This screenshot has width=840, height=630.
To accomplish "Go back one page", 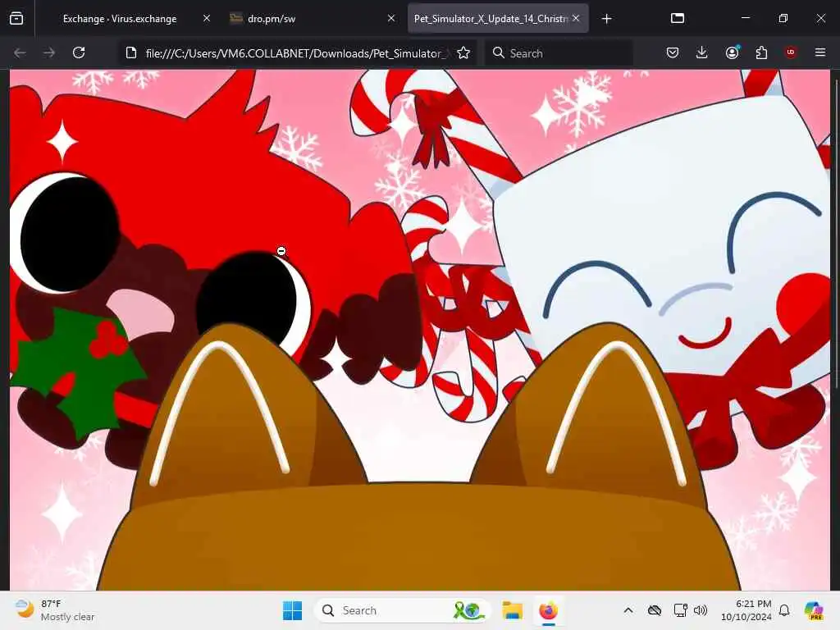I will pyautogui.click(x=20, y=52).
